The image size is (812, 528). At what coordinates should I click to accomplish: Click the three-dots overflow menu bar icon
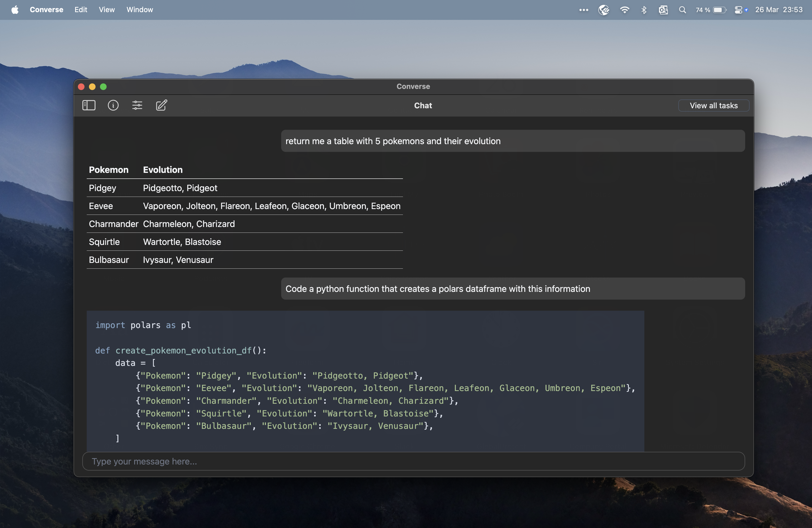point(583,10)
